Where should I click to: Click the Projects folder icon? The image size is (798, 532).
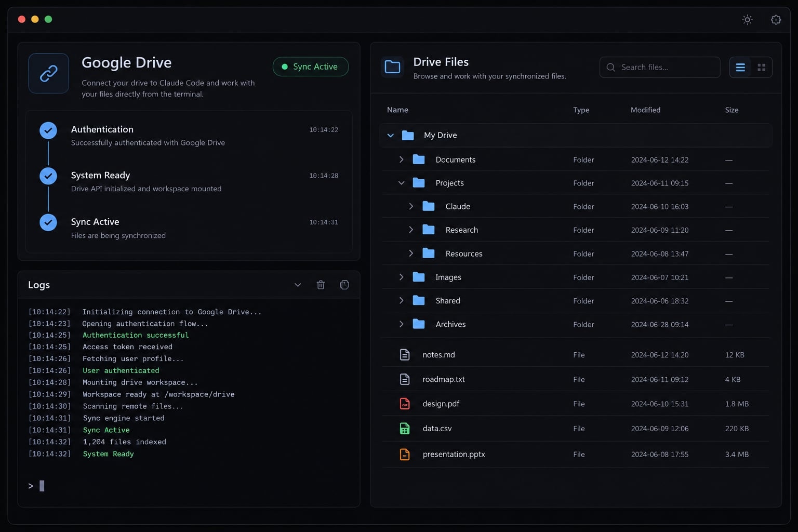pyautogui.click(x=419, y=183)
